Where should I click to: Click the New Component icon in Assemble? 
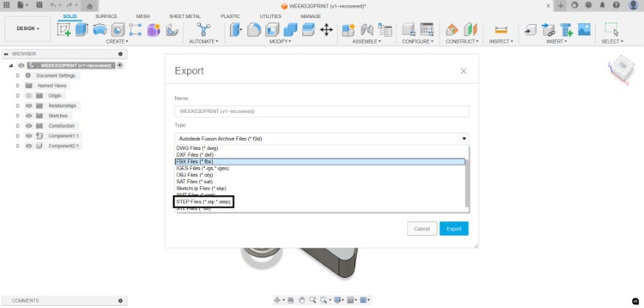(348, 29)
